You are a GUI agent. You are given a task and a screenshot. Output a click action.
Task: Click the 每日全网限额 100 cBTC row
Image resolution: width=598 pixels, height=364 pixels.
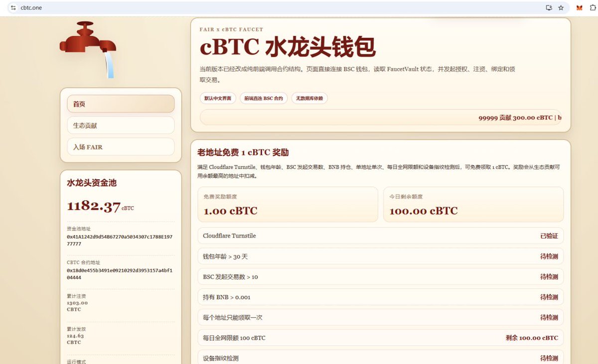click(x=380, y=338)
